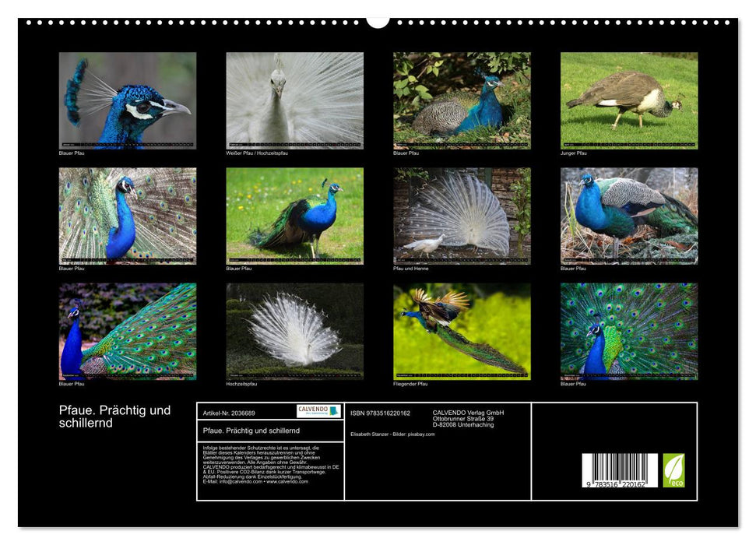Select the Weißer Pfau / Hochzeitspfau photo

(294, 100)
